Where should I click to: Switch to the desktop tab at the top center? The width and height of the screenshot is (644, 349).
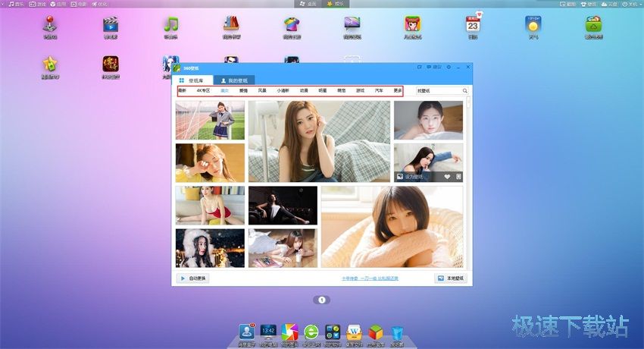[x=308, y=4]
